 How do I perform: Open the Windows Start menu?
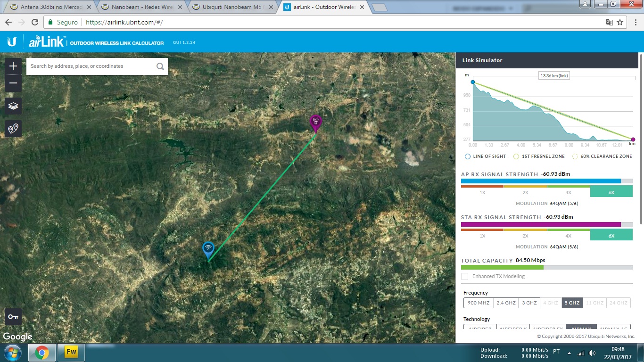coord(12,353)
